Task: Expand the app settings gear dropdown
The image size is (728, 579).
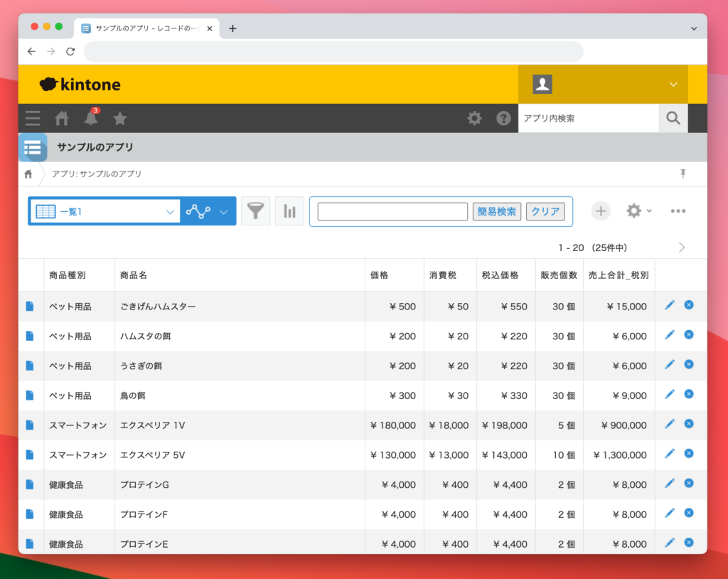Action: [x=638, y=211]
